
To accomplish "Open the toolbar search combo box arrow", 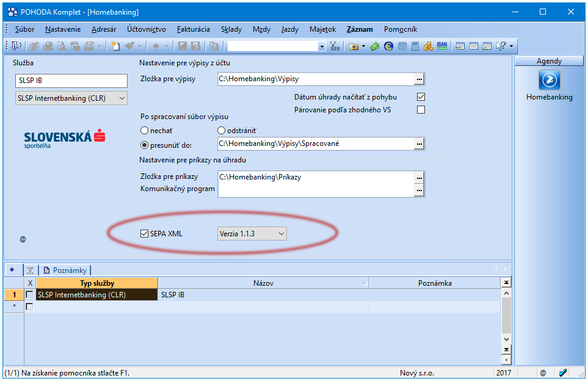I will click(x=322, y=46).
